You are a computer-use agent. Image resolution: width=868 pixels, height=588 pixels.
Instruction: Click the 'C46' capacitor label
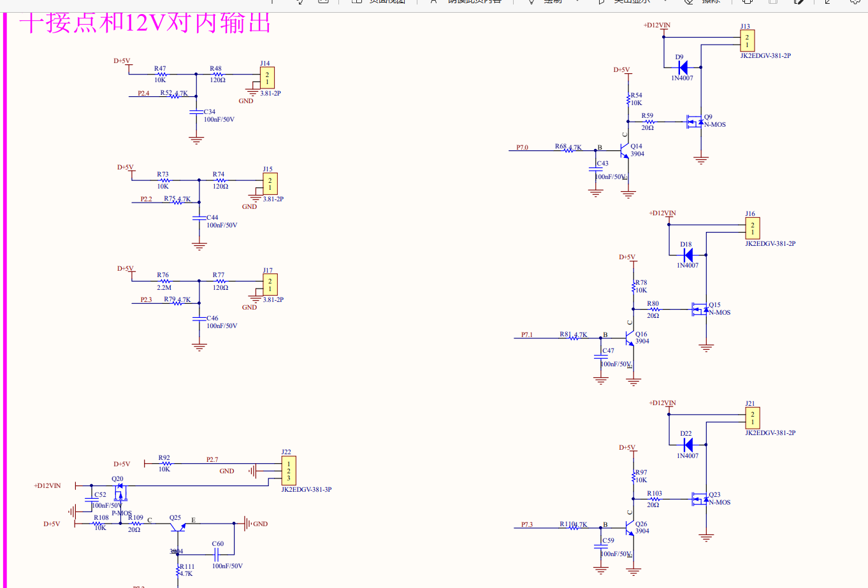[x=212, y=318]
